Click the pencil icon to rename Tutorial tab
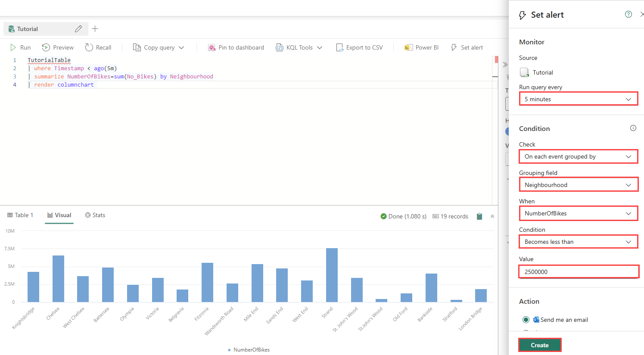The width and height of the screenshot is (644, 355). [78, 29]
